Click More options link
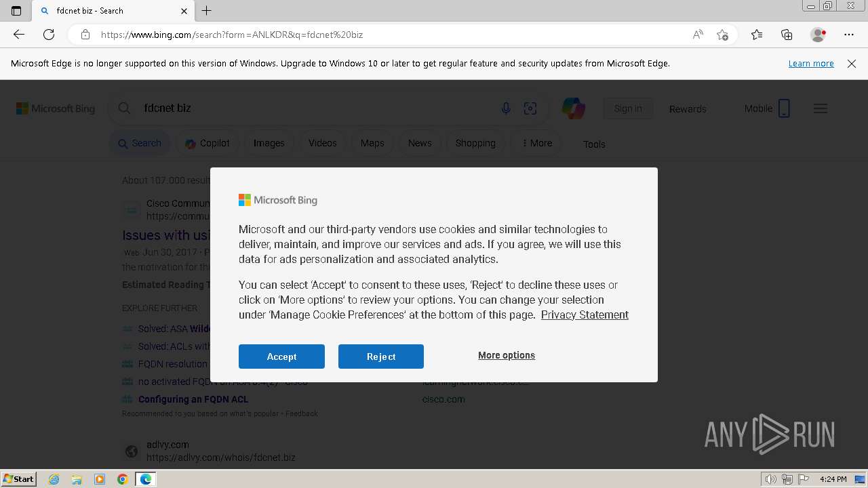 [x=507, y=355]
